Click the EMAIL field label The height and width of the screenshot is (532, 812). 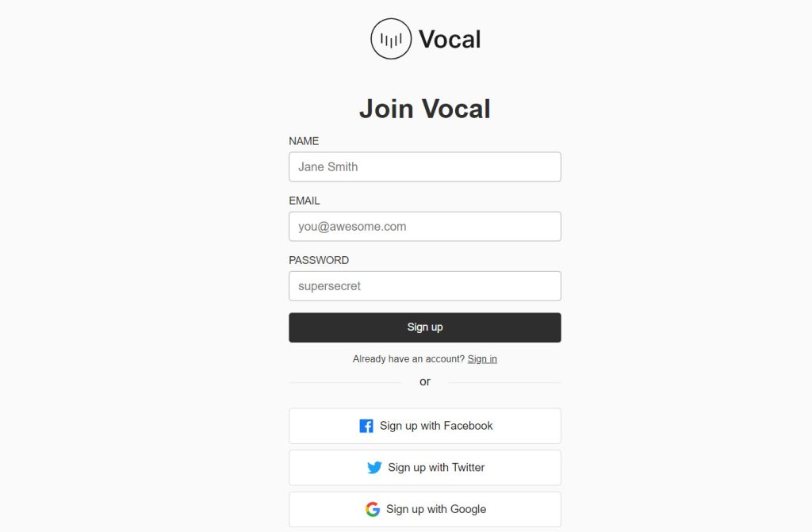[x=304, y=201]
